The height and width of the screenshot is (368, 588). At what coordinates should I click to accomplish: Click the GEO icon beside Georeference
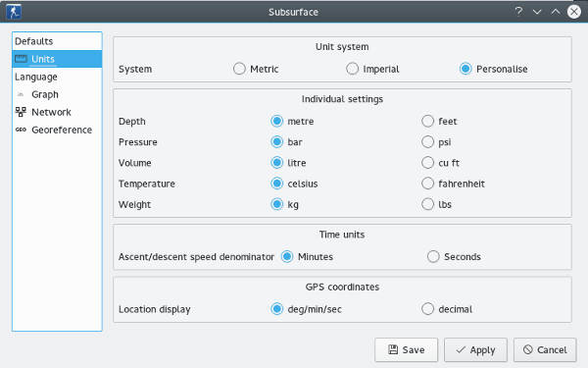point(21,130)
